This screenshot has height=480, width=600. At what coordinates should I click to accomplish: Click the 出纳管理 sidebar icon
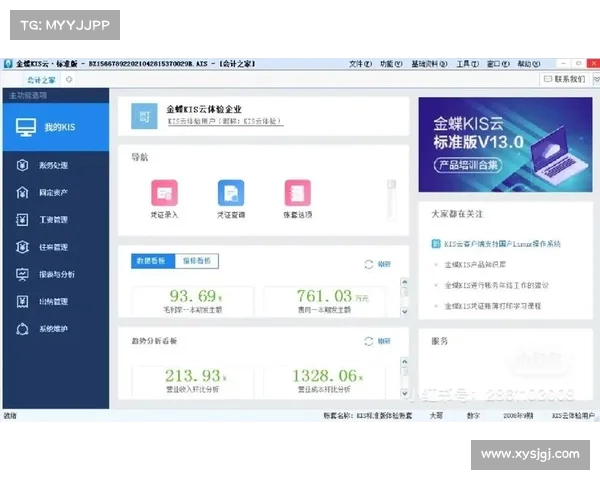click(x=22, y=301)
